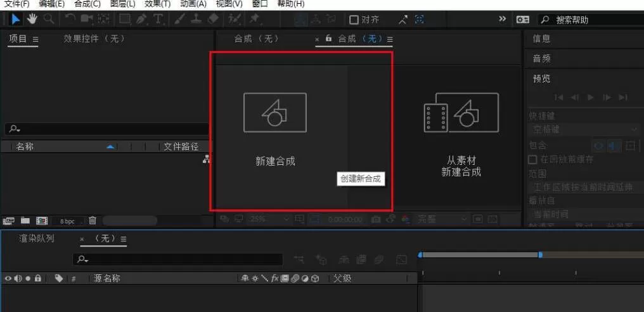Switch to the 渲染队列 tab
Screen dimensions: 644x312
point(37,238)
